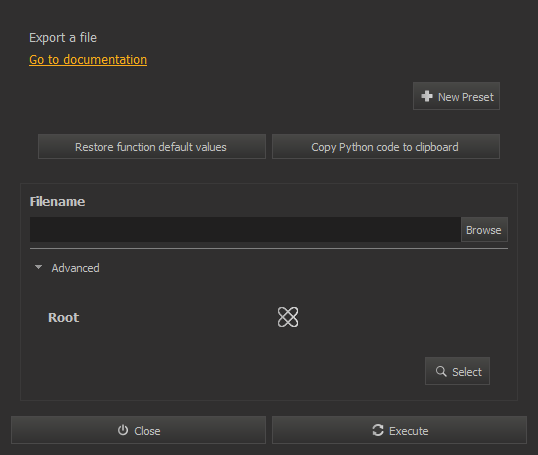Collapse the Advanced section using its triangle
Screen dimensions: 538x455
(38, 267)
